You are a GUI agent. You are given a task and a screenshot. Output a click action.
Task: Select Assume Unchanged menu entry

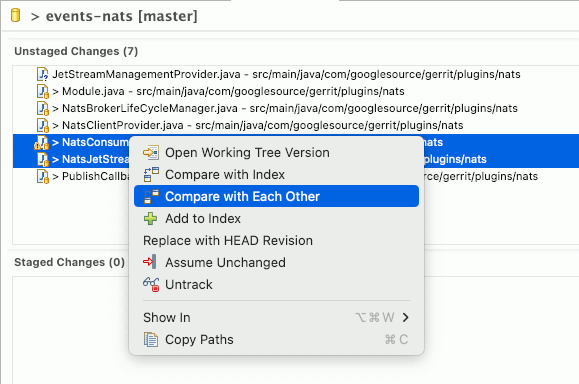click(276, 262)
